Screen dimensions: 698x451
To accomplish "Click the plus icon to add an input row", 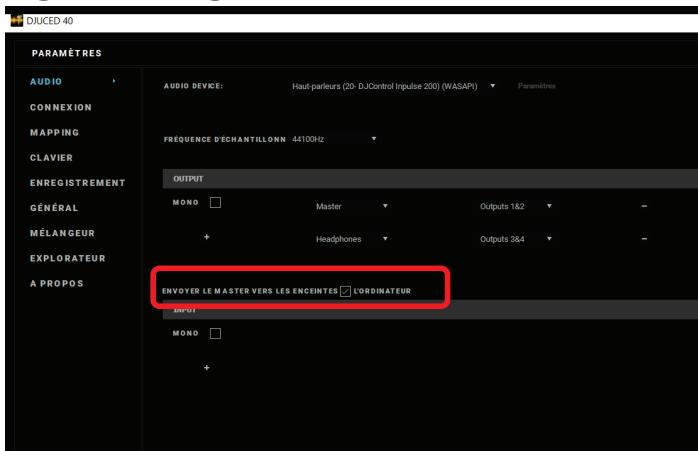I will point(207,368).
